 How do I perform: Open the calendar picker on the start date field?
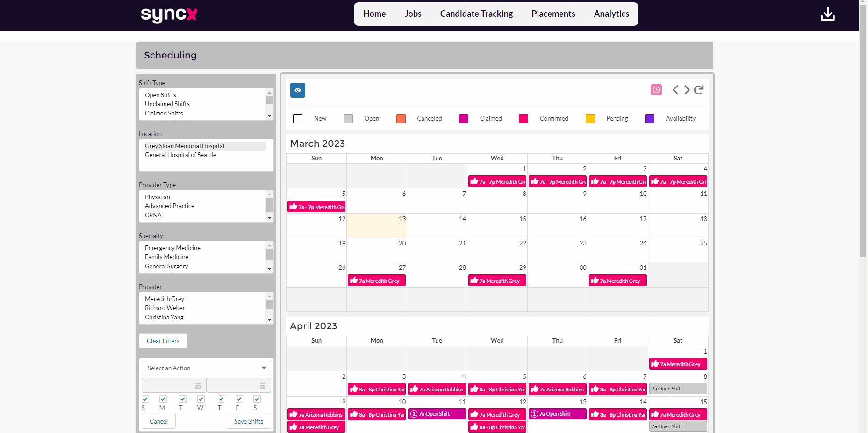[198, 385]
